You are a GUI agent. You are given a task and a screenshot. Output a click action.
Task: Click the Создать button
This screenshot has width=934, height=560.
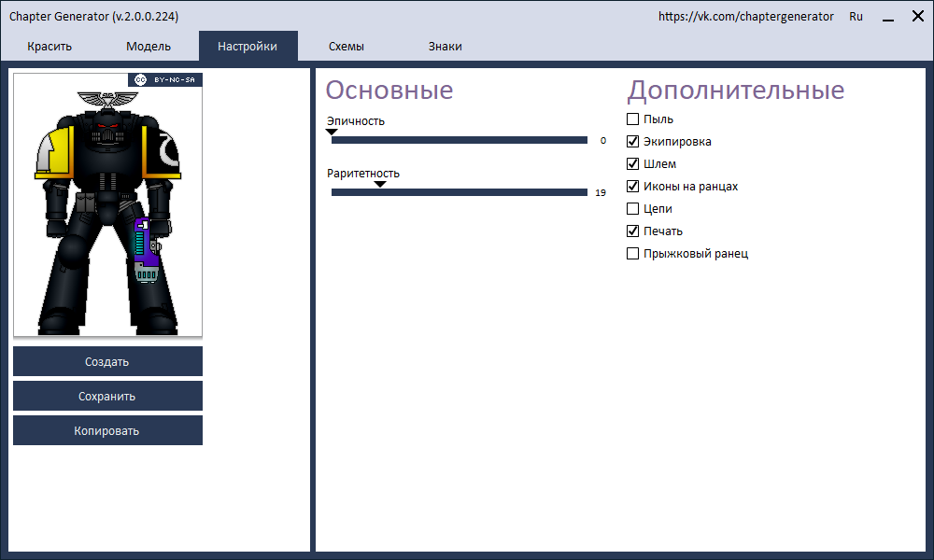tap(107, 361)
